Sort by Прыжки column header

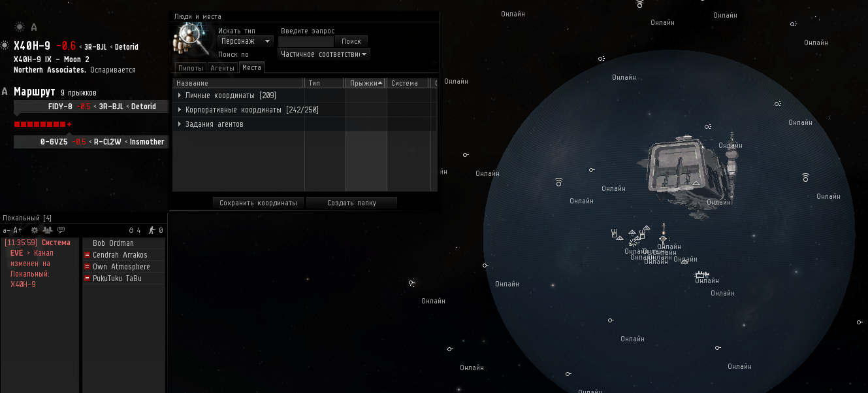366,83
